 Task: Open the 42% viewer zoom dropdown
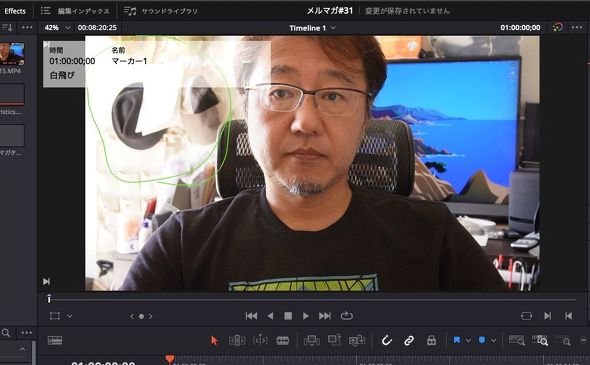[57, 28]
